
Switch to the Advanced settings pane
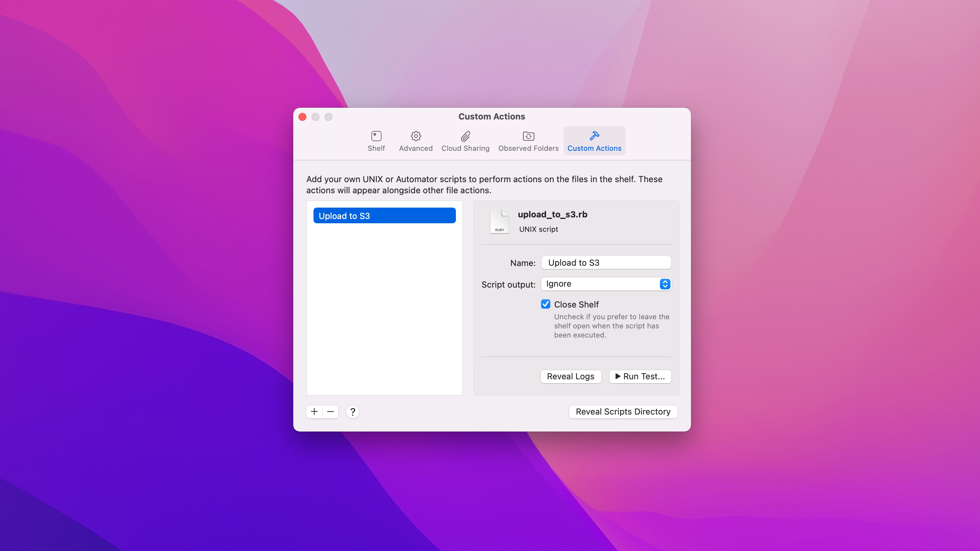(x=415, y=141)
